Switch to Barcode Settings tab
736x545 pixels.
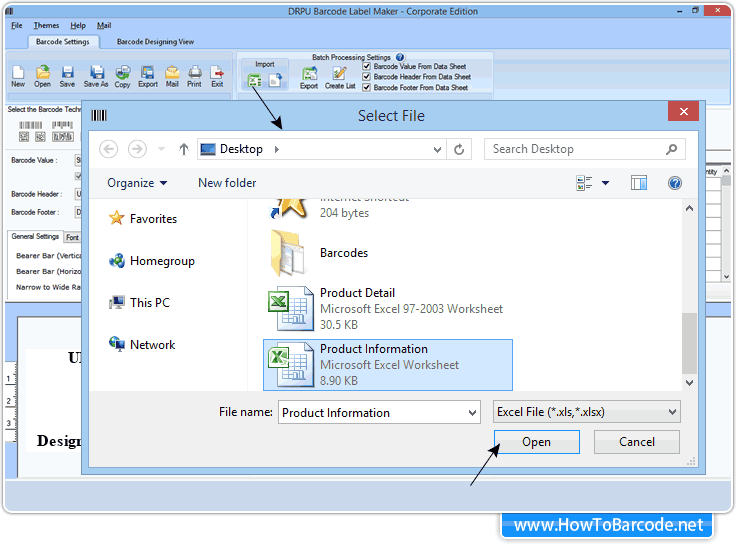pyautogui.click(x=62, y=42)
